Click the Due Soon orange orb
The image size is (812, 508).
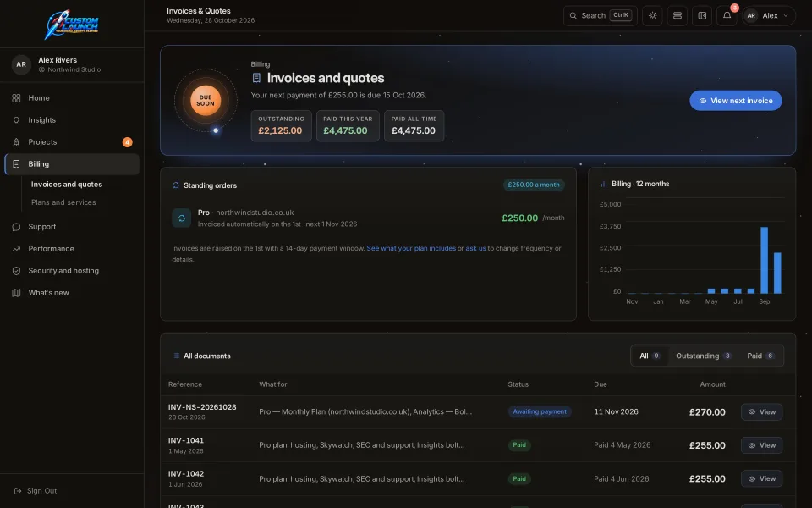tap(206, 100)
